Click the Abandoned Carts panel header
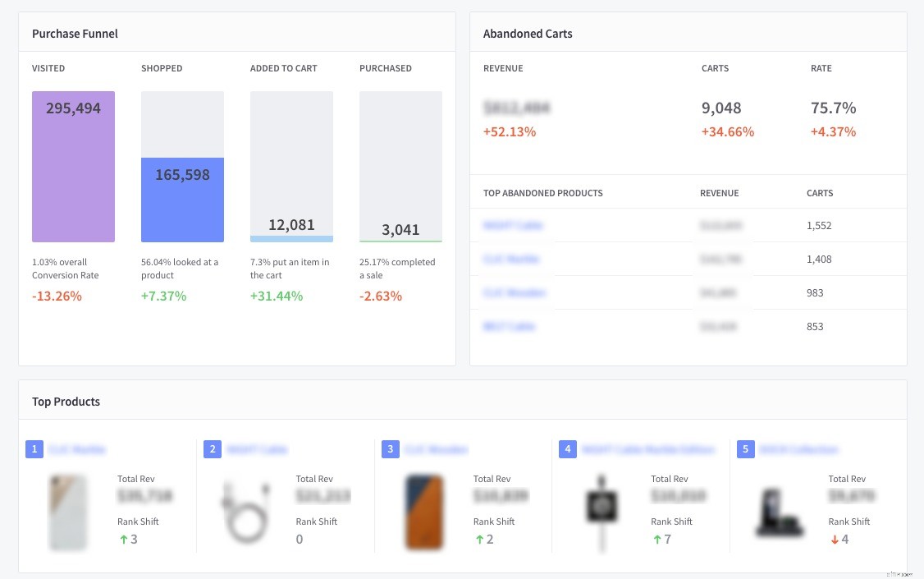The width and height of the screenshot is (924, 579). (x=528, y=34)
